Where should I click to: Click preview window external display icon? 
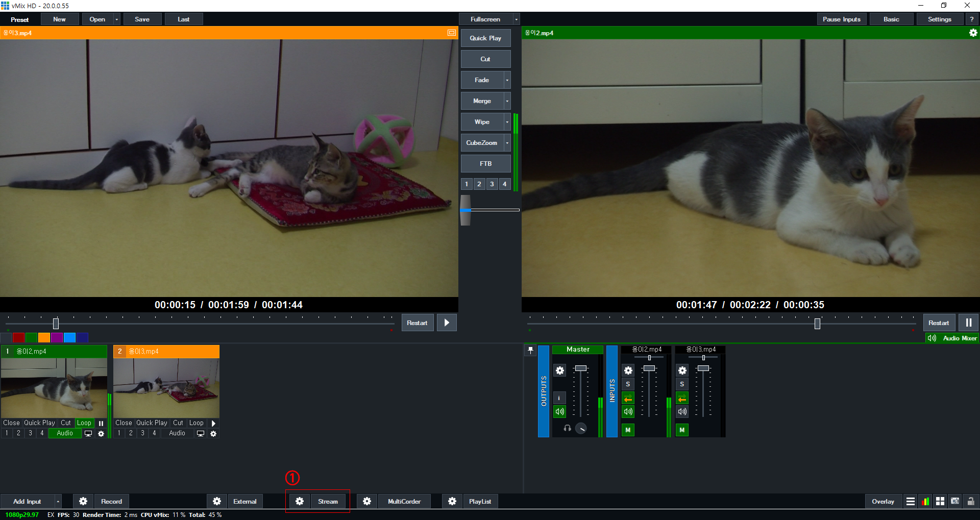click(451, 33)
